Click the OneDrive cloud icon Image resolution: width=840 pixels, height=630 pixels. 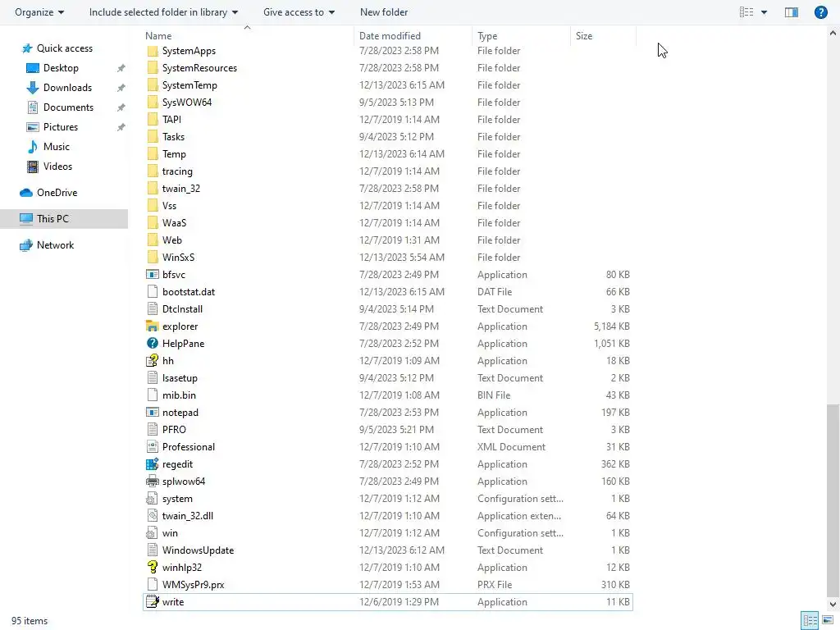(26, 192)
